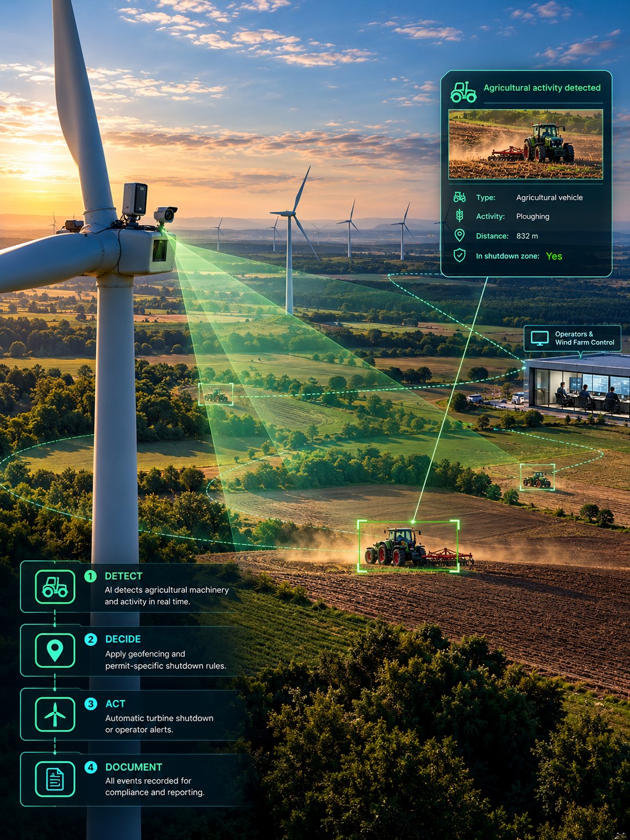The image size is (630, 840).
Task: Click the document icon of the DOCUMENT step
Action: [55, 779]
